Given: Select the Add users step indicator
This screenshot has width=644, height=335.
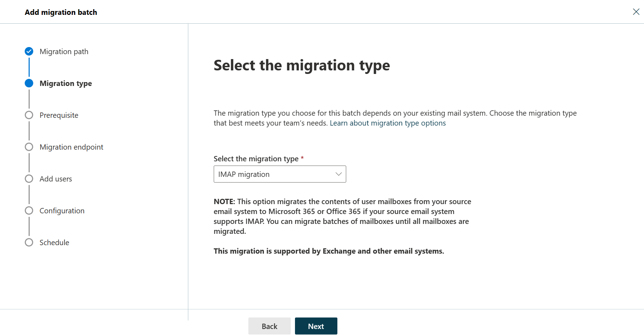Looking at the screenshot, I should coord(29,179).
